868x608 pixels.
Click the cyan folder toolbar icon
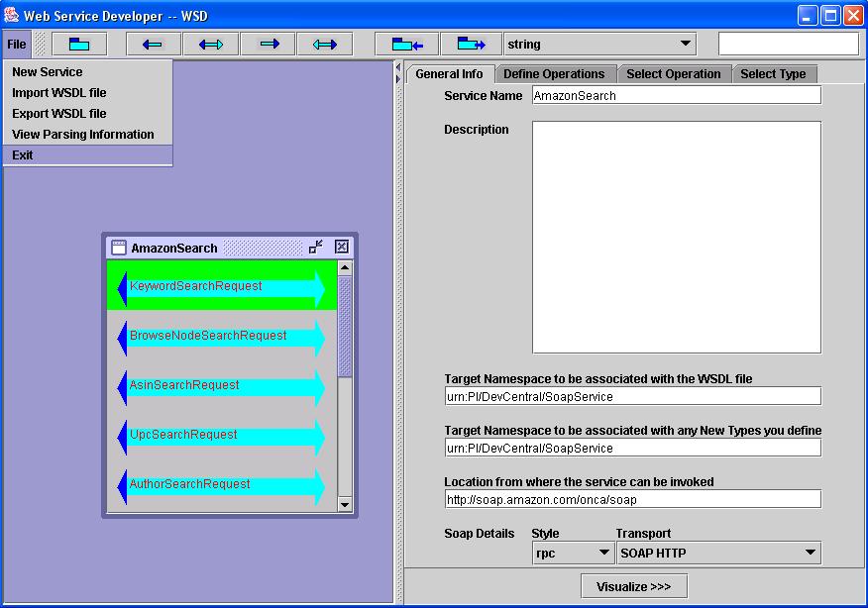pyautogui.click(x=79, y=45)
